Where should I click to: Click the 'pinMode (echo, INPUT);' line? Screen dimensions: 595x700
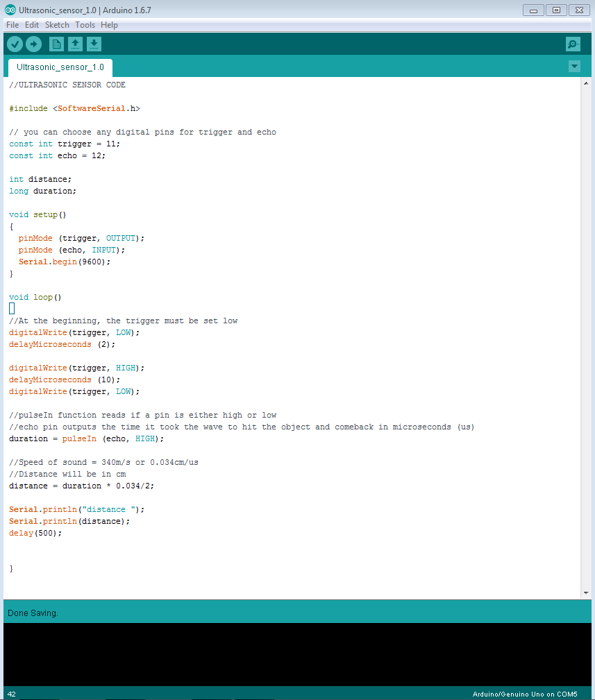tap(72, 250)
